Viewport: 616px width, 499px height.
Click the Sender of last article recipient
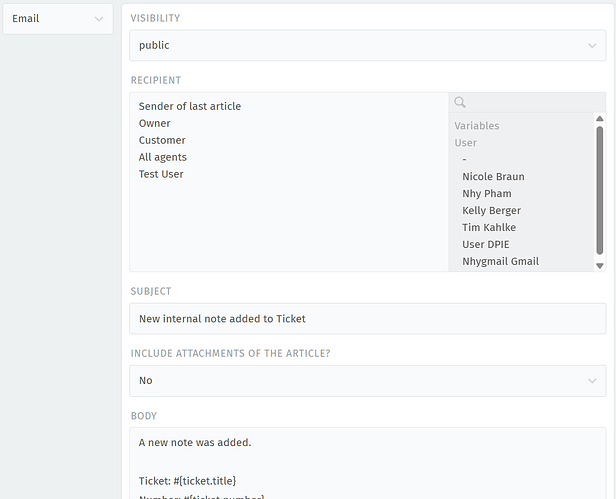pyautogui.click(x=190, y=106)
